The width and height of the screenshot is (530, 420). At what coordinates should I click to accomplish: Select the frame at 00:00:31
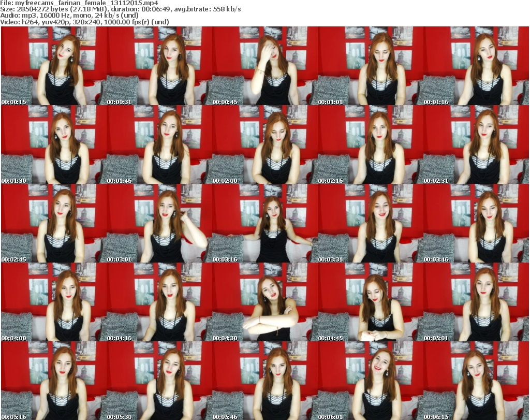tap(159, 66)
